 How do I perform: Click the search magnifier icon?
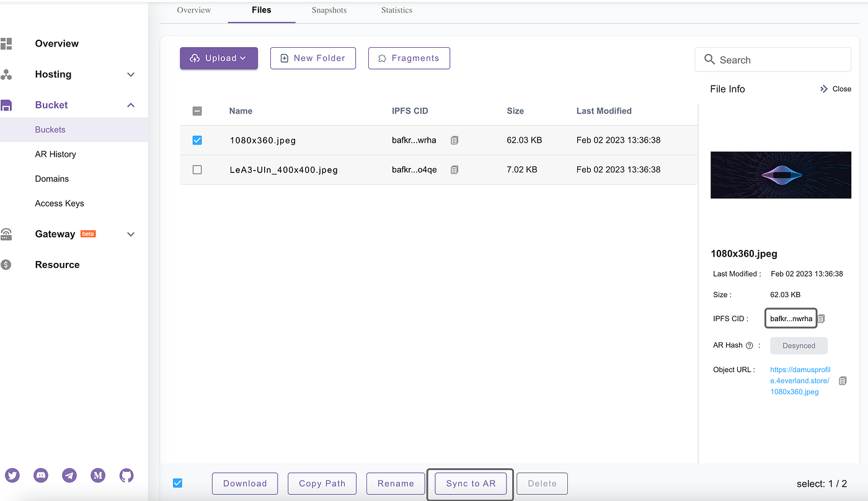pyautogui.click(x=710, y=60)
